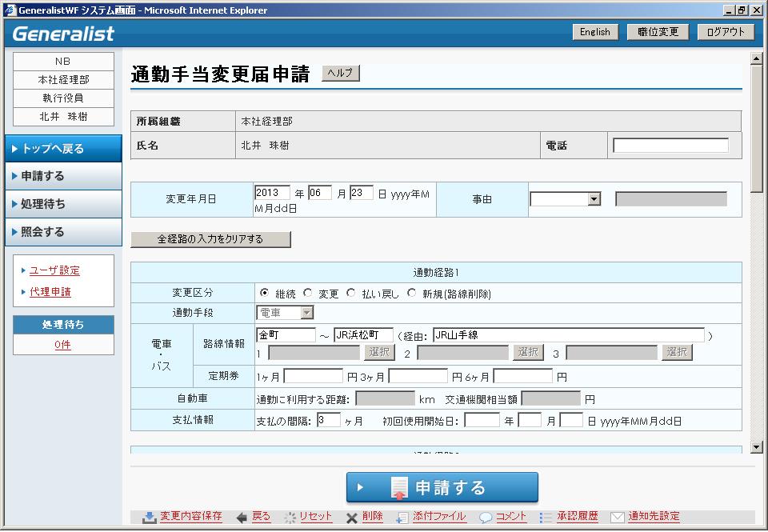
Task: Click the コメント speech bubble icon
Action: click(485, 518)
